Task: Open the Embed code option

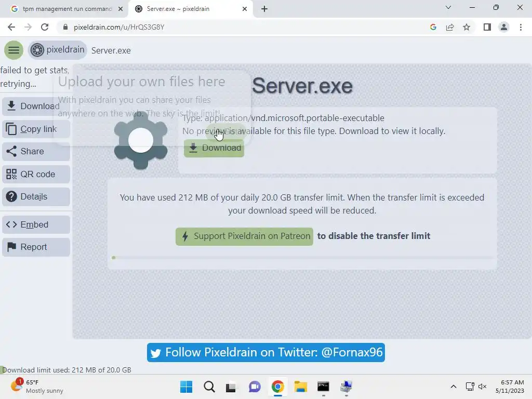Action: [x=36, y=224]
